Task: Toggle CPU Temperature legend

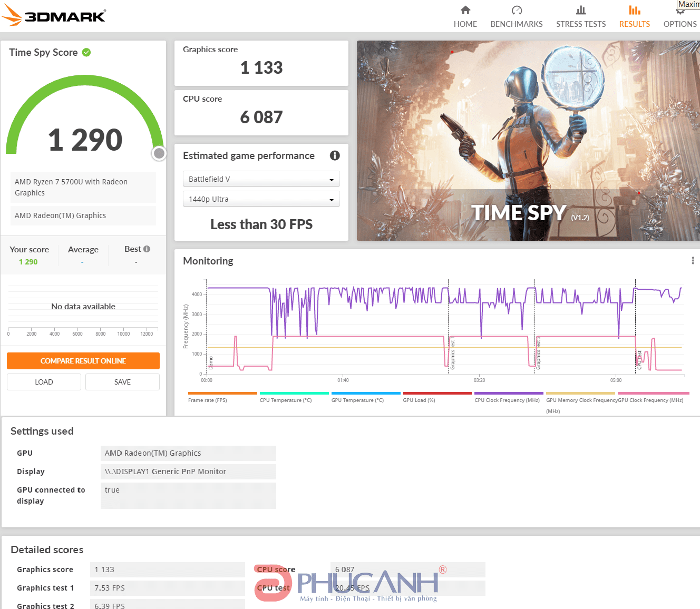Action: click(x=294, y=397)
